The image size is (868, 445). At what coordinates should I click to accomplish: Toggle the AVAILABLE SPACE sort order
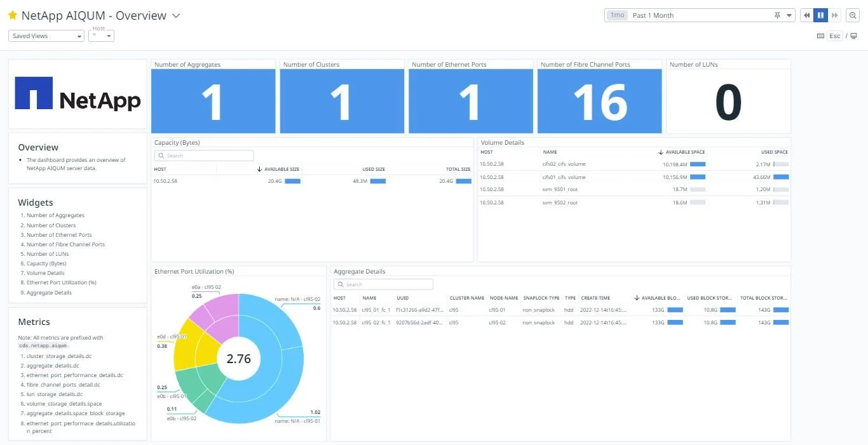click(683, 152)
